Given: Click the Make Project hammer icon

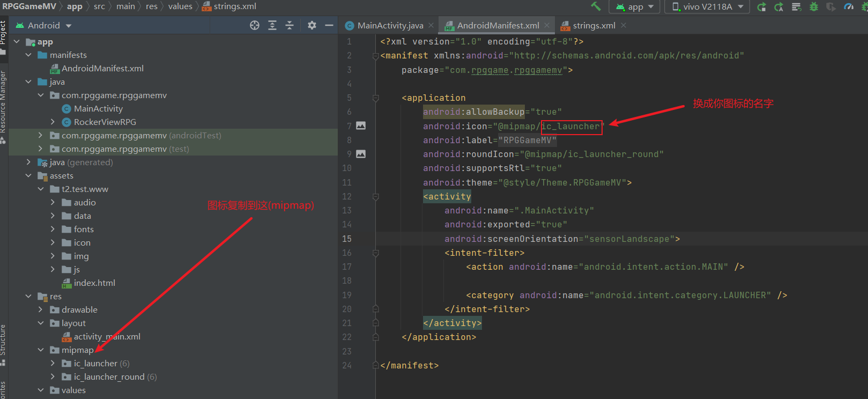Looking at the screenshot, I should (x=596, y=6).
